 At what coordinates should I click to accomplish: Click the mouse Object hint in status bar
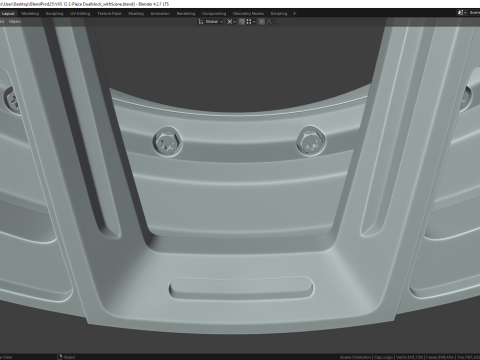point(66,357)
